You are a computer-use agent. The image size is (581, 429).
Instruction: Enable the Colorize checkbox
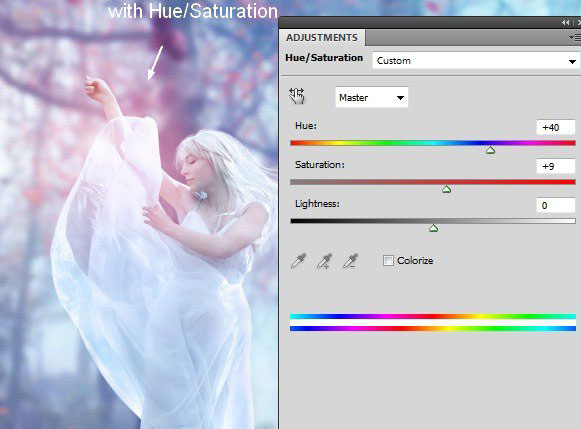(388, 260)
